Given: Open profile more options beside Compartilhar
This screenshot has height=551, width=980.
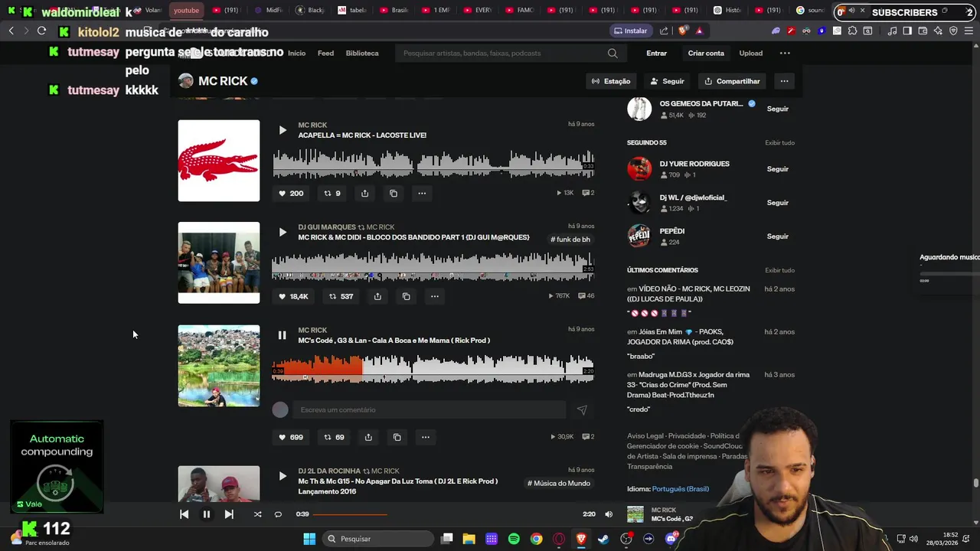Looking at the screenshot, I should pos(784,81).
